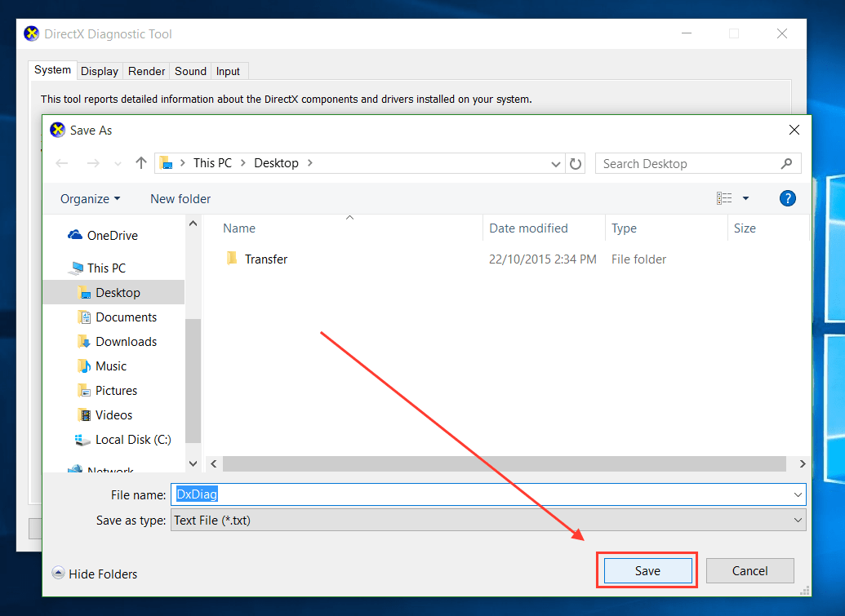Switch to the Sound tab
Image resolution: width=845 pixels, height=616 pixels.
tap(190, 71)
